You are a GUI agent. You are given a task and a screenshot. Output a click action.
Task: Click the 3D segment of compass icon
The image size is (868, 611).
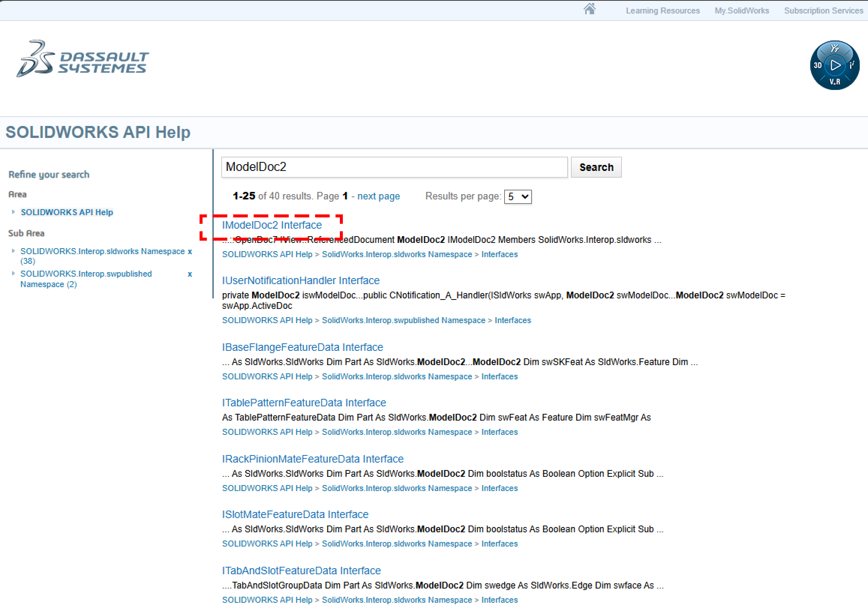(817, 65)
